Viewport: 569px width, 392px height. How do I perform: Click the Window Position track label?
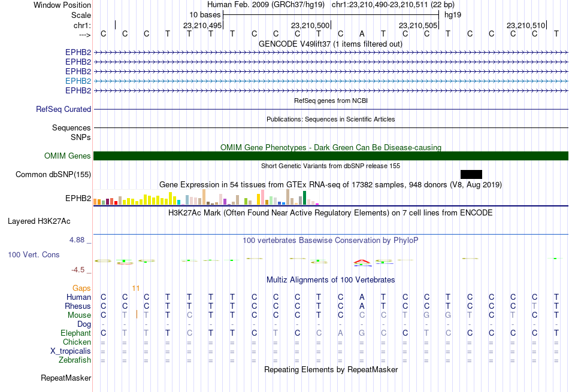[x=62, y=5]
